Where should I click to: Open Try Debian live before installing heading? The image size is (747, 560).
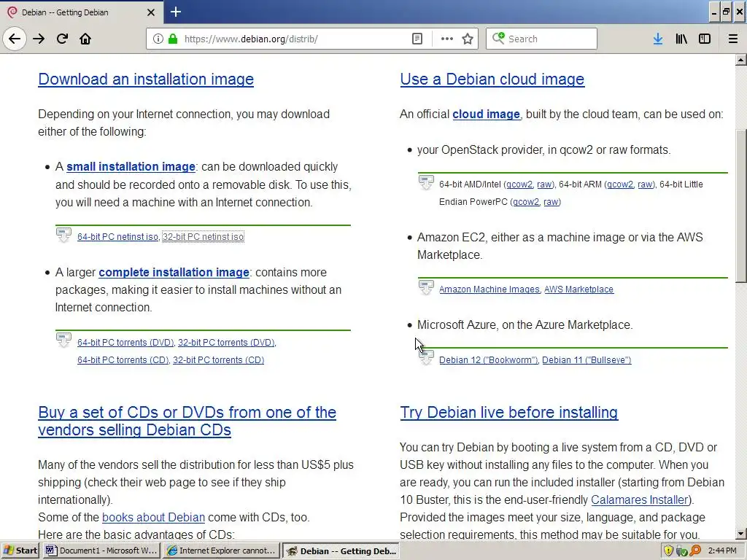click(x=509, y=413)
